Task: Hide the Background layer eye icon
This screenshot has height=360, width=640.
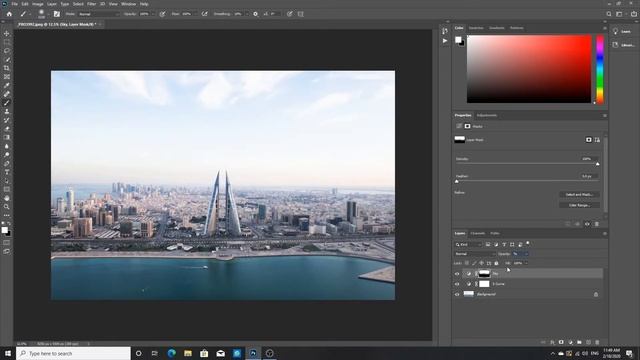Action: point(457,294)
